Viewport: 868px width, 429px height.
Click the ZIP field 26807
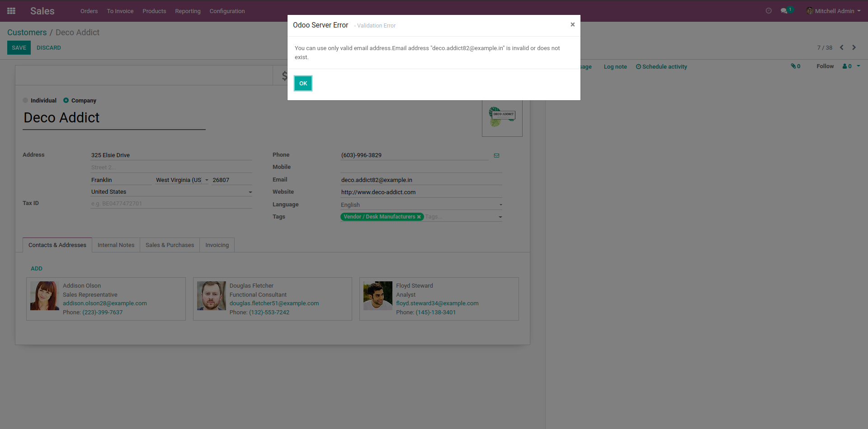pos(232,180)
